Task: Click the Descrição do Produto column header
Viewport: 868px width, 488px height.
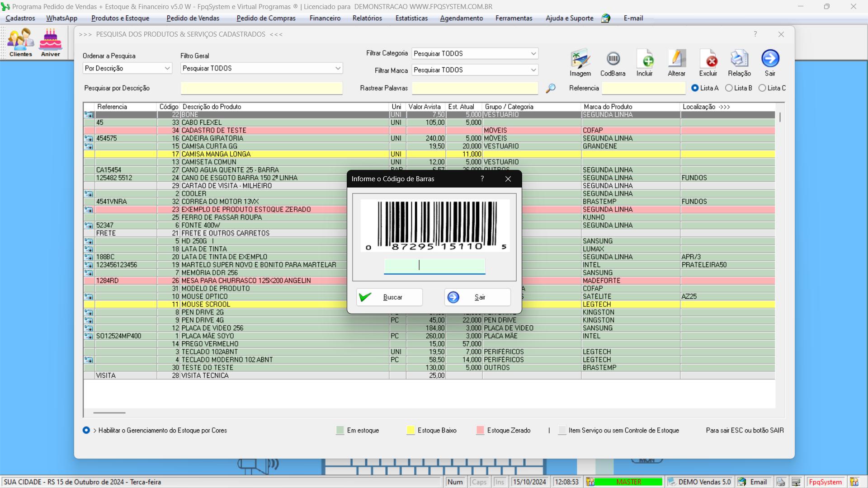Action: point(285,107)
